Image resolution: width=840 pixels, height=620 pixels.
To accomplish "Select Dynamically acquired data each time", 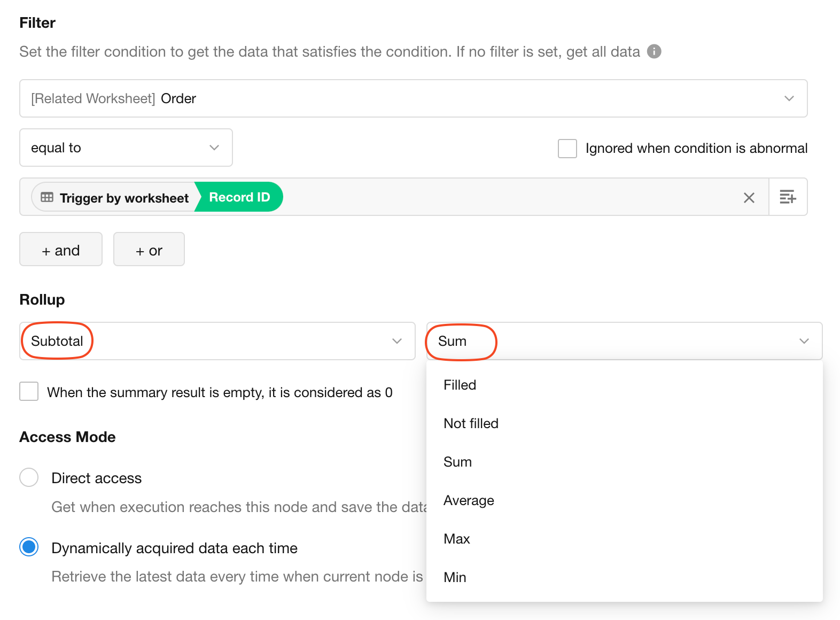I will pyautogui.click(x=29, y=547).
